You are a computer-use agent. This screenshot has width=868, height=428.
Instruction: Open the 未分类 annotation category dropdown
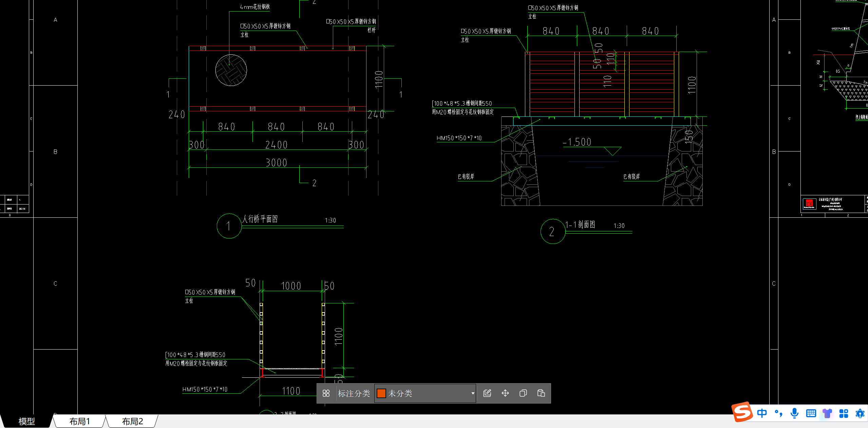click(x=425, y=393)
